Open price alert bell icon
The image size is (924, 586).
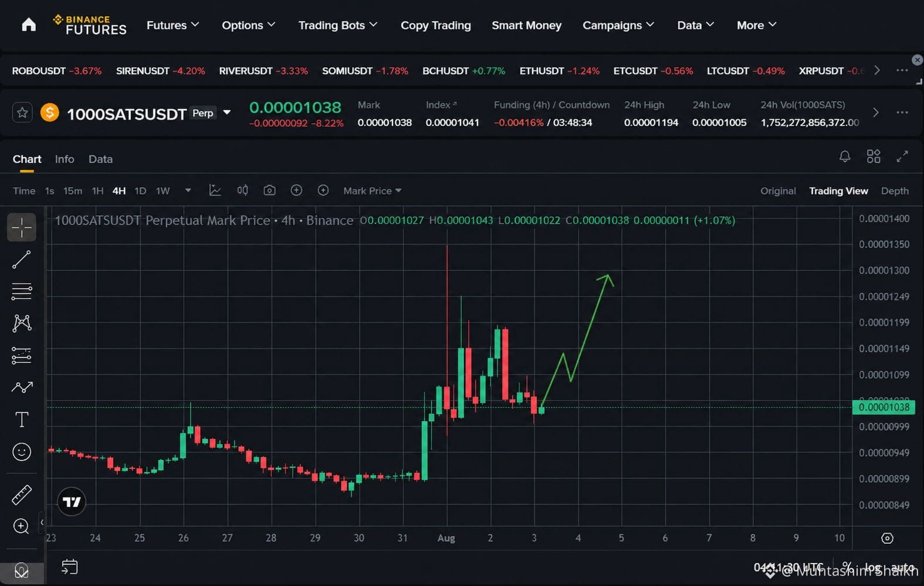(845, 156)
